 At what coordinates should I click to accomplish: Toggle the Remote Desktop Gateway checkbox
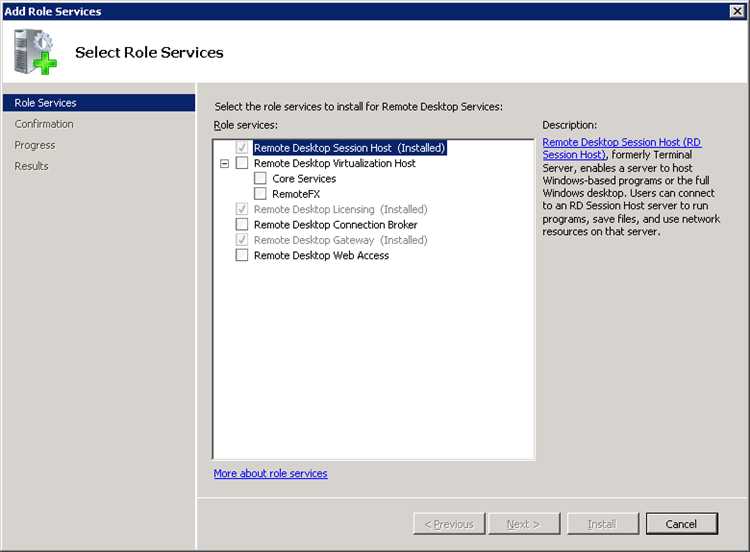pos(242,239)
